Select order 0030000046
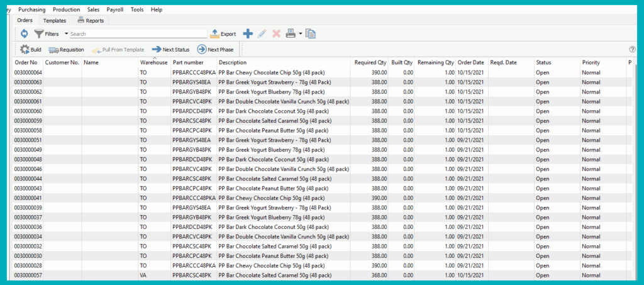 [322, 169]
